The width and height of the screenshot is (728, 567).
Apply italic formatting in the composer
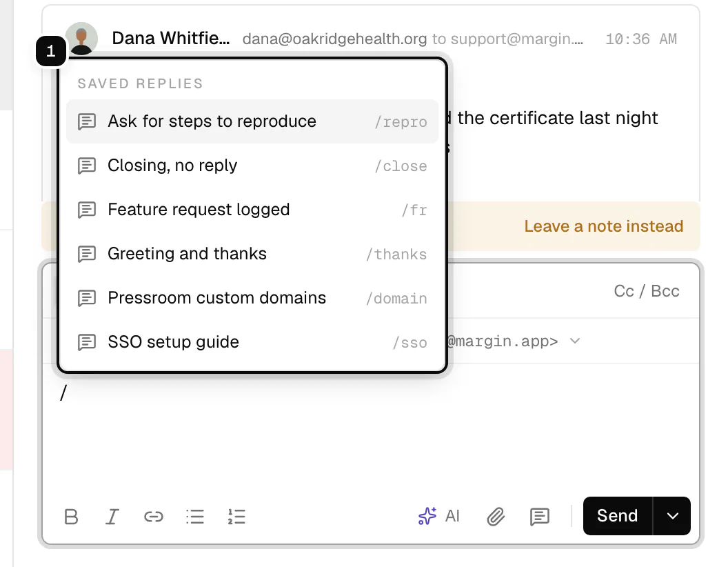[112, 517]
